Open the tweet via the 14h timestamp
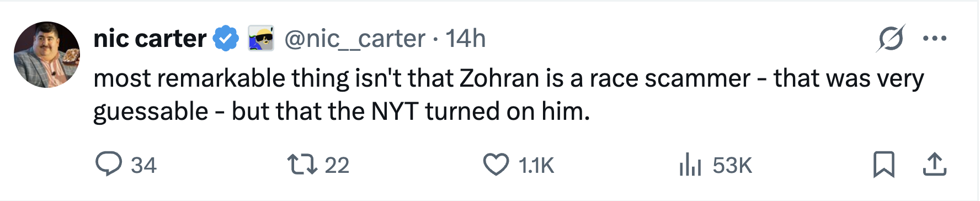 coord(466,39)
